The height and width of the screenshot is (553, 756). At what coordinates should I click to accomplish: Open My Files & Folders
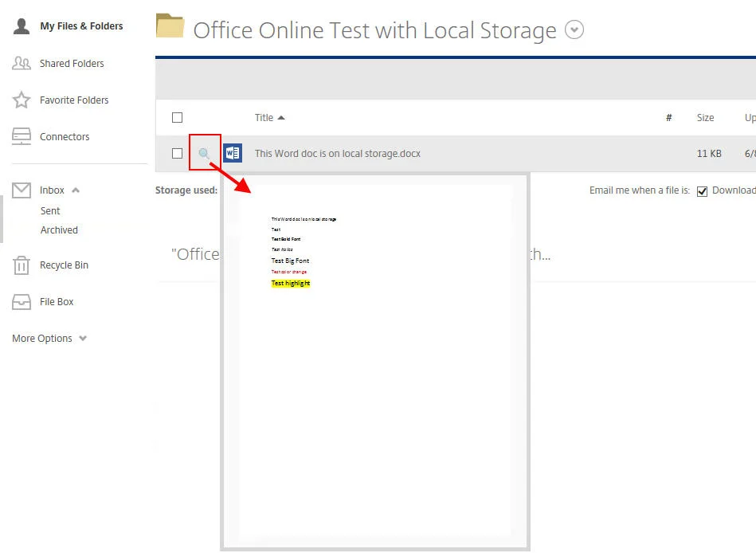(81, 26)
